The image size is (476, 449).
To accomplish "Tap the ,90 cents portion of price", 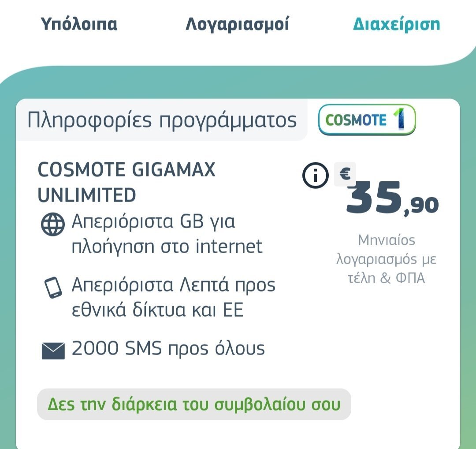I will click(x=421, y=206).
